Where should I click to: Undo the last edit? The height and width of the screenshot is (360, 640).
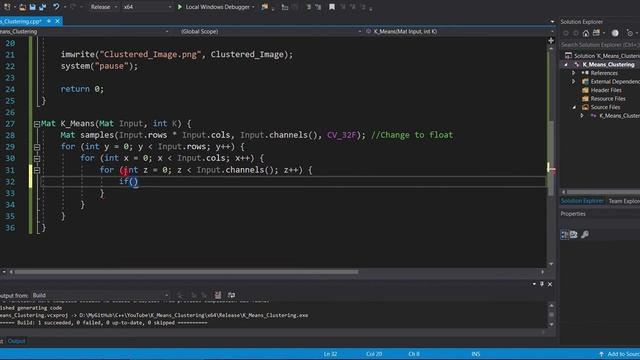pyautogui.click(x=56, y=7)
